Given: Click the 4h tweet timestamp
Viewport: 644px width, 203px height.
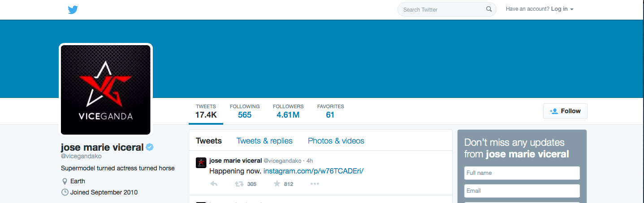Looking at the screenshot, I should pos(310,161).
